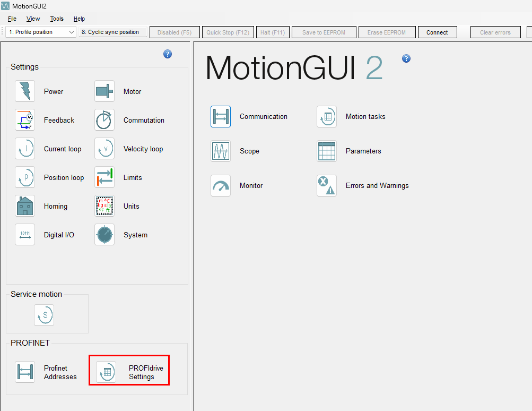Open Profinet Addresses icon
This screenshot has height=411, width=532.
coord(25,372)
